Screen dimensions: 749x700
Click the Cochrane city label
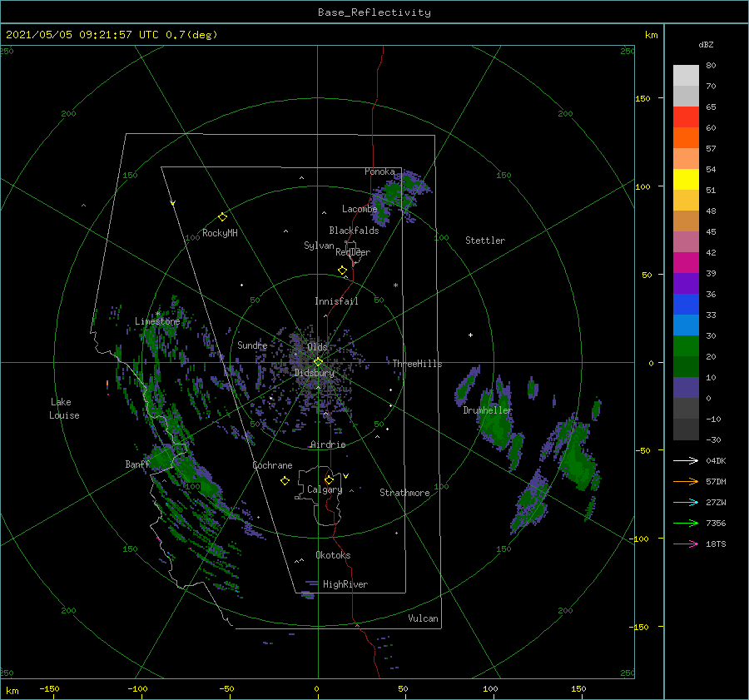(x=272, y=465)
